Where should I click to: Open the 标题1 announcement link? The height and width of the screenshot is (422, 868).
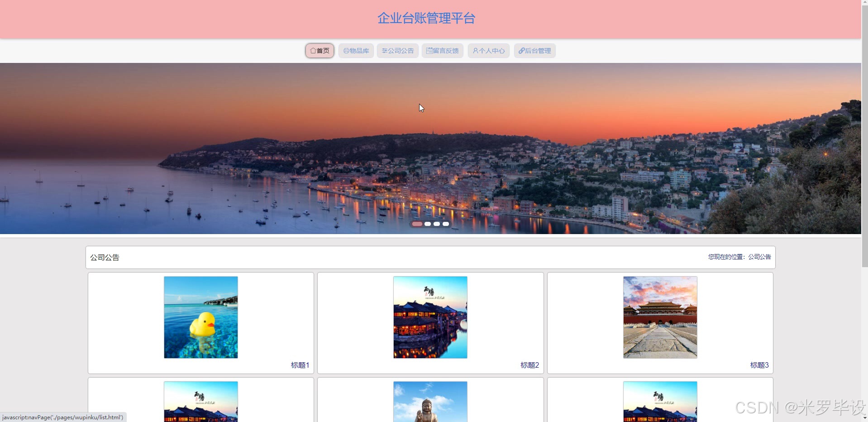pyautogui.click(x=300, y=365)
